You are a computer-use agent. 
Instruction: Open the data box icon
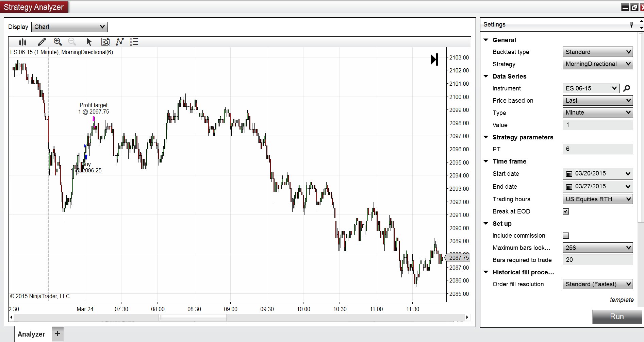[x=105, y=42]
